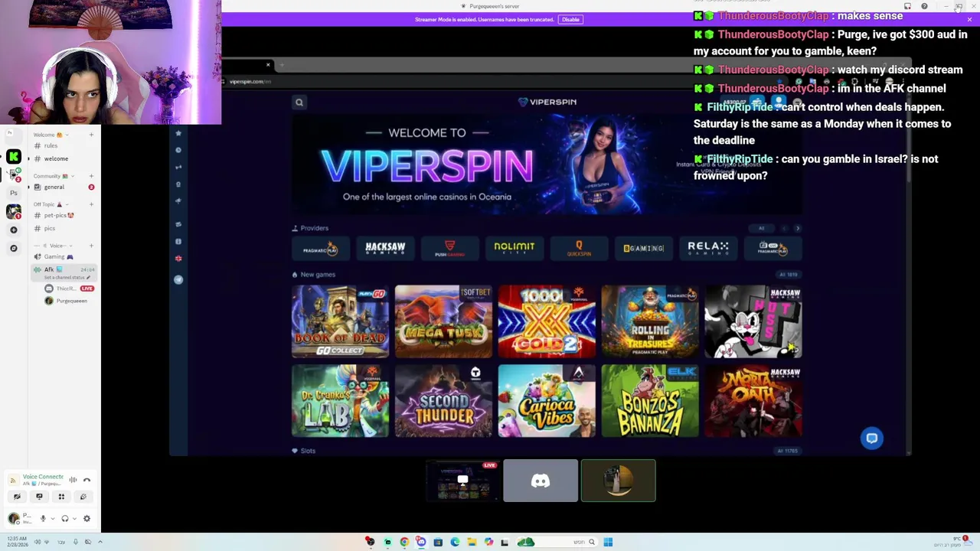Collapse the Welcome category

point(51,135)
